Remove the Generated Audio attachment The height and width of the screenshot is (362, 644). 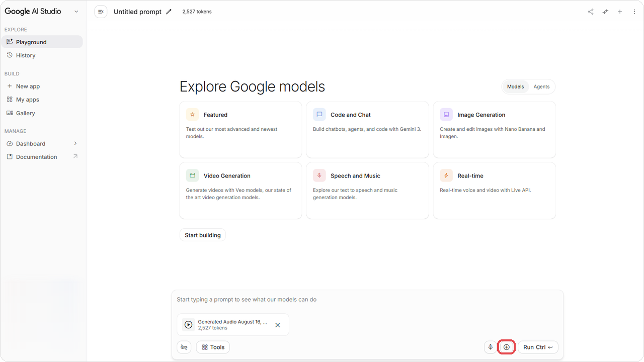coord(278,325)
